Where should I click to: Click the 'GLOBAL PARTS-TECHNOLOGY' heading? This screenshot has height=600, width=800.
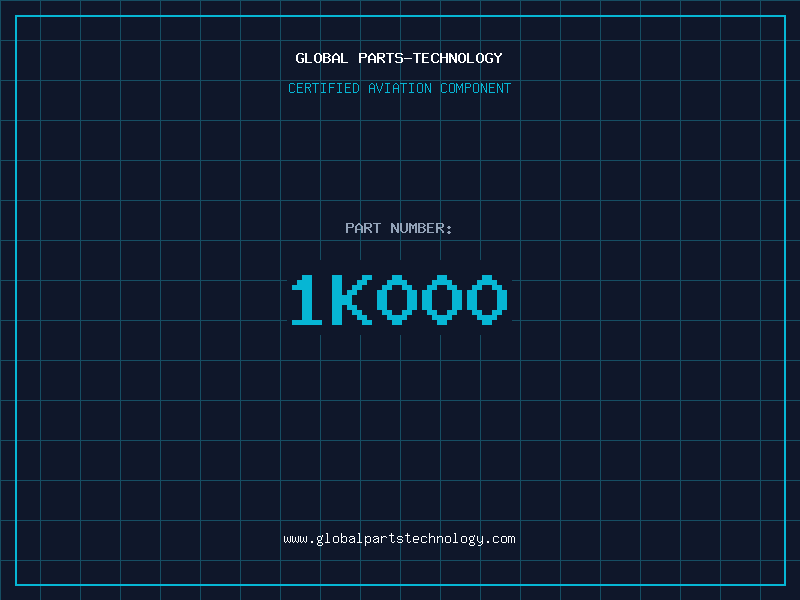click(x=399, y=58)
